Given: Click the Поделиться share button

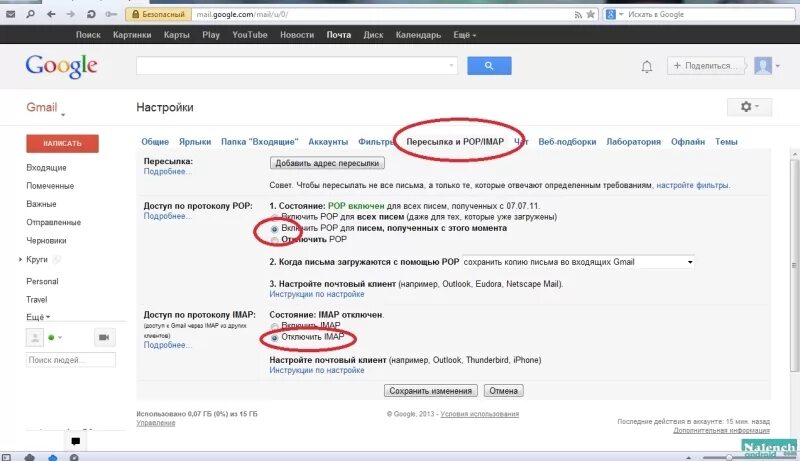Looking at the screenshot, I should [x=704, y=66].
